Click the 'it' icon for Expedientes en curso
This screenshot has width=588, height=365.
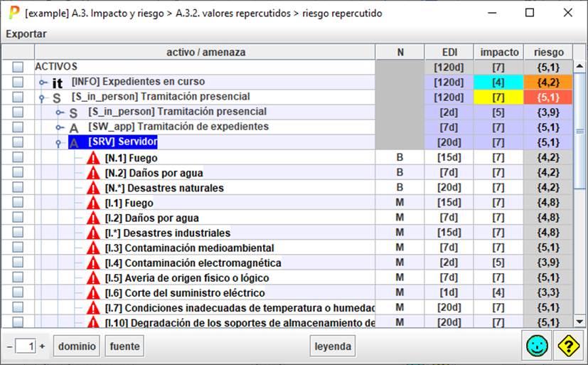pyautogui.click(x=58, y=83)
